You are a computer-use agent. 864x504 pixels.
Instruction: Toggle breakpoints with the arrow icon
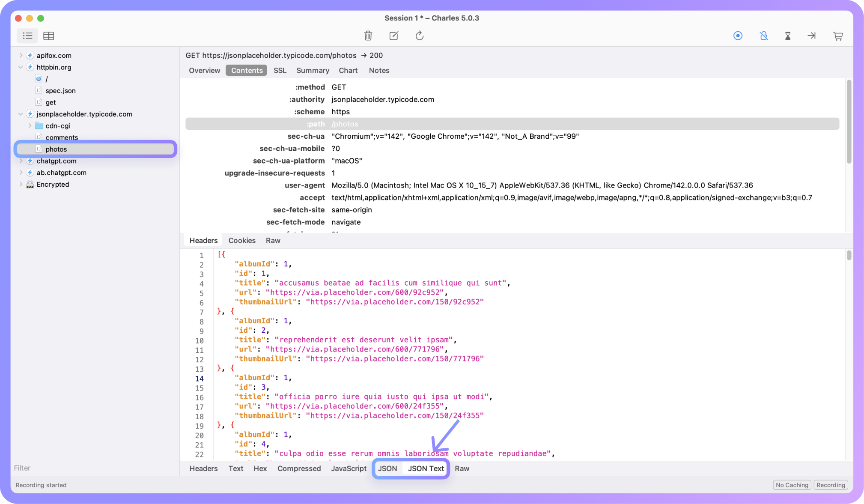(811, 36)
